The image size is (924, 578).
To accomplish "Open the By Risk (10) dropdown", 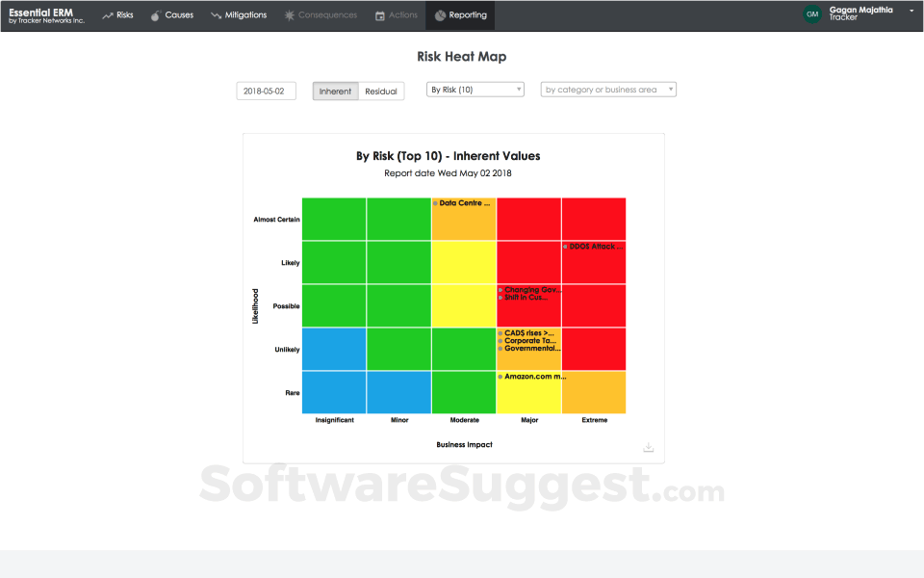I will pyautogui.click(x=475, y=89).
